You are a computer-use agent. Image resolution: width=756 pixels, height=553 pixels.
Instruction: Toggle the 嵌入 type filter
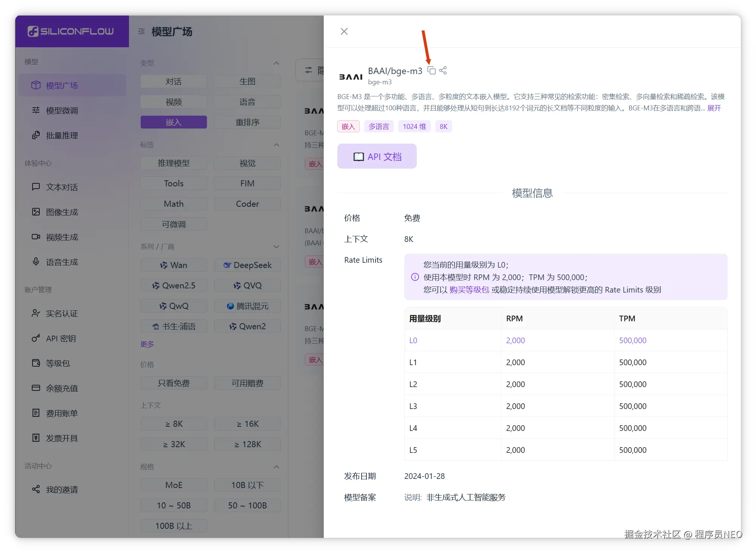coord(174,122)
